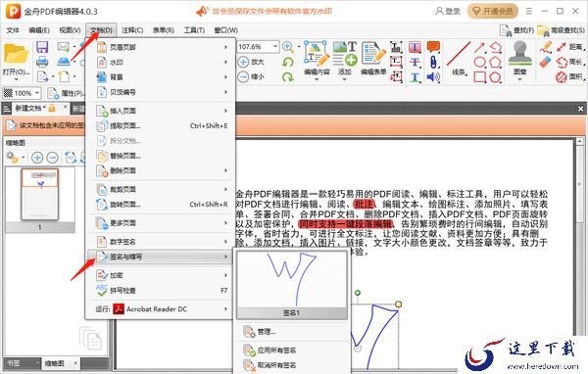The height and width of the screenshot is (374, 588).
Task: Open the 窗口(W) menu
Action: point(225,30)
